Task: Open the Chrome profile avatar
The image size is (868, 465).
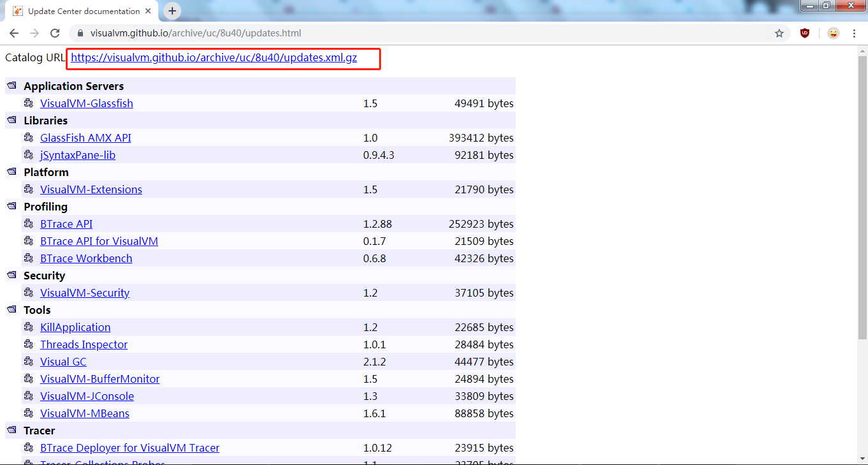Action: point(834,33)
